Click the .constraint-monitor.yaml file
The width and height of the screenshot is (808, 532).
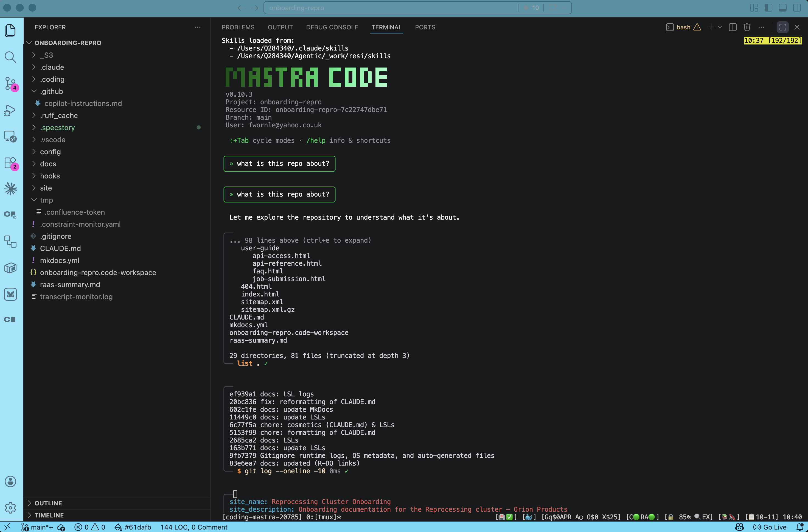click(117, 224)
